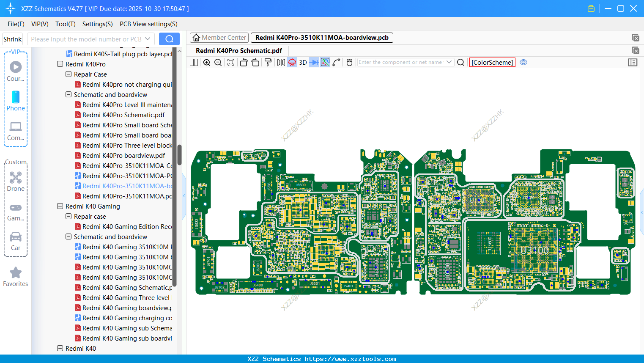Image resolution: width=644 pixels, height=363 pixels.
Task: Click the mouse settings icon
Action: [349, 63]
